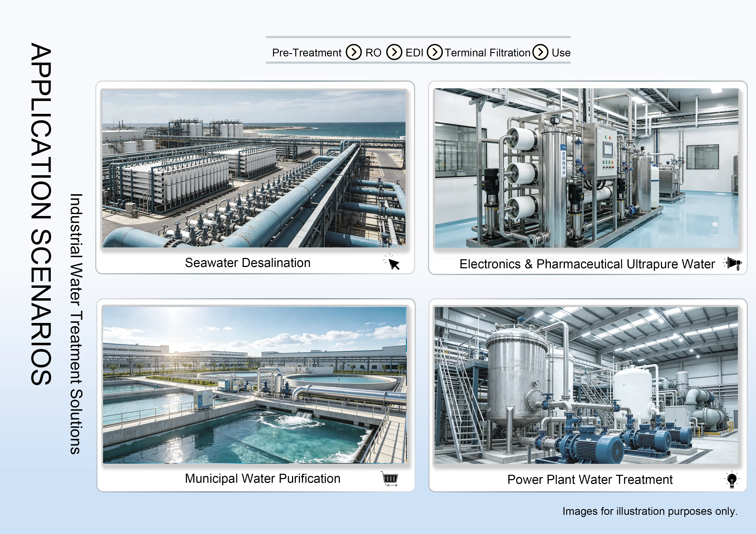Select the EDI step label
The height and width of the screenshot is (534, 756).
pyautogui.click(x=414, y=53)
